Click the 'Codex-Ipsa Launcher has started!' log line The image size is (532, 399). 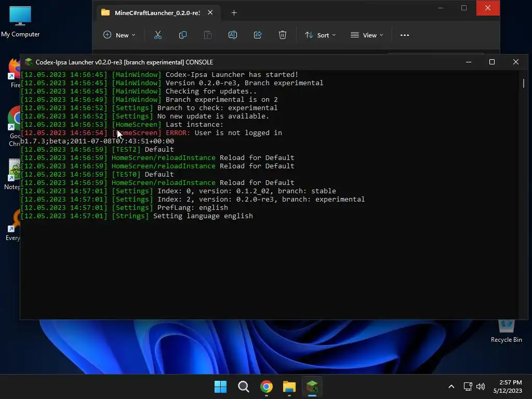click(x=159, y=75)
